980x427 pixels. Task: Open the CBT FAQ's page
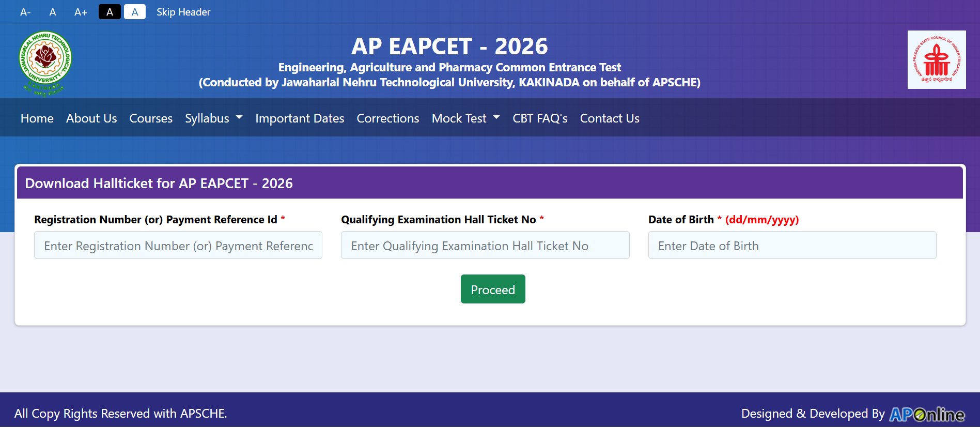pos(540,118)
